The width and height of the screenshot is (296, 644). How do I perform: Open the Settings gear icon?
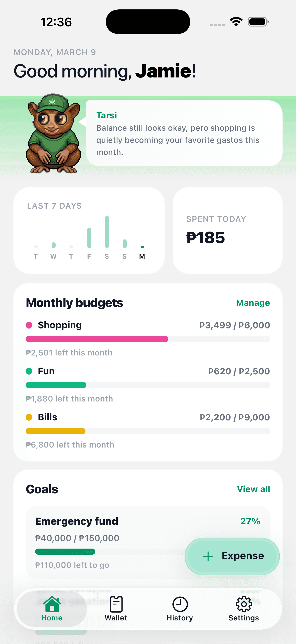coord(244,604)
